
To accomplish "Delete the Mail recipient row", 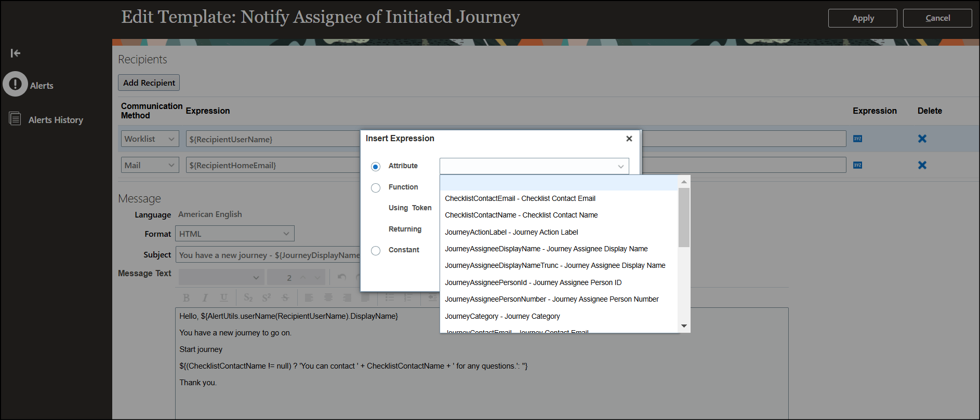I will pyautogui.click(x=922, y=165).
